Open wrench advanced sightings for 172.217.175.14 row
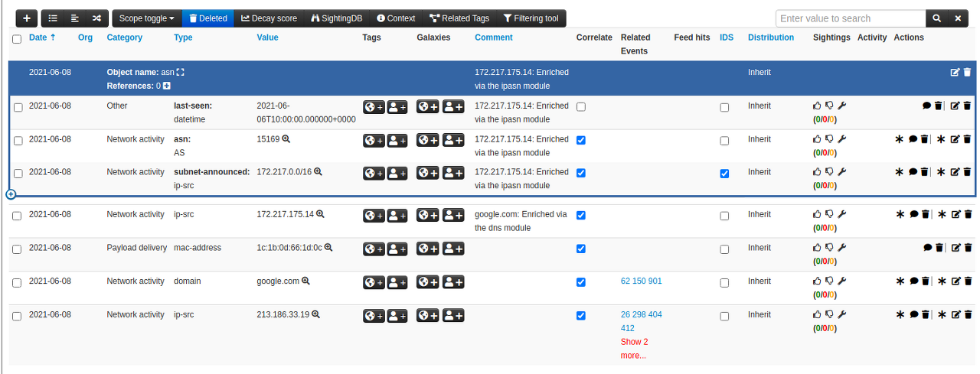Screen dimensions: 980x374 point(841,215)
